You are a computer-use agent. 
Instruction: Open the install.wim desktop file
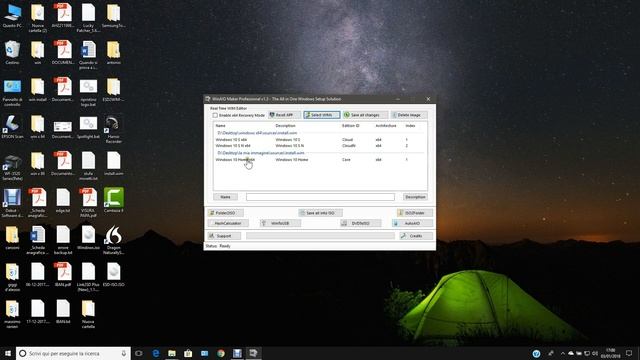(113, 164)
